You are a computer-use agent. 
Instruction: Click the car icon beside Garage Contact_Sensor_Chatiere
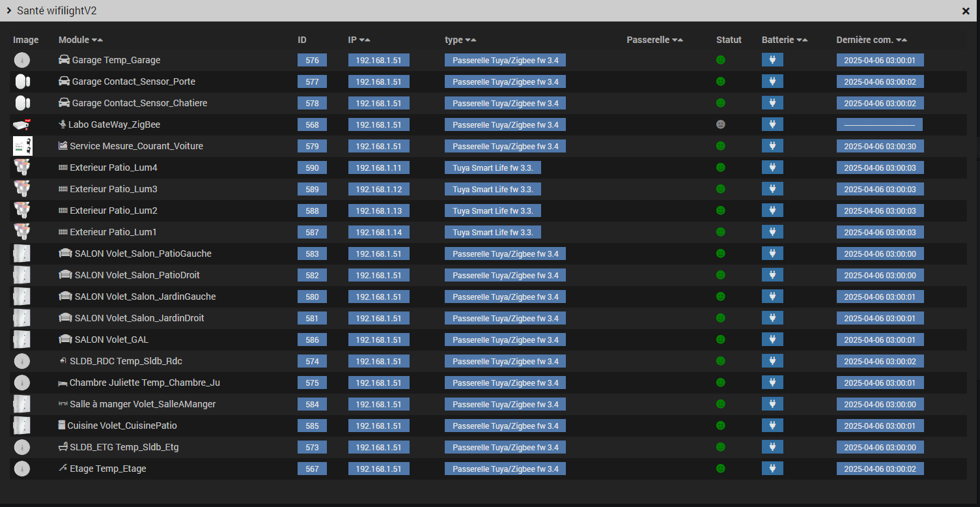coord(64,103)
